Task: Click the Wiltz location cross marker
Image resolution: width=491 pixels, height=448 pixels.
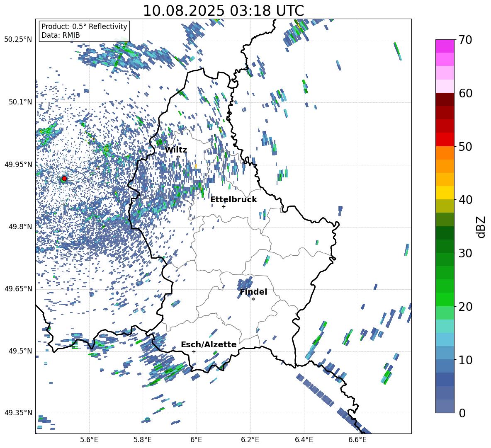Action: (x=178, y=157)
